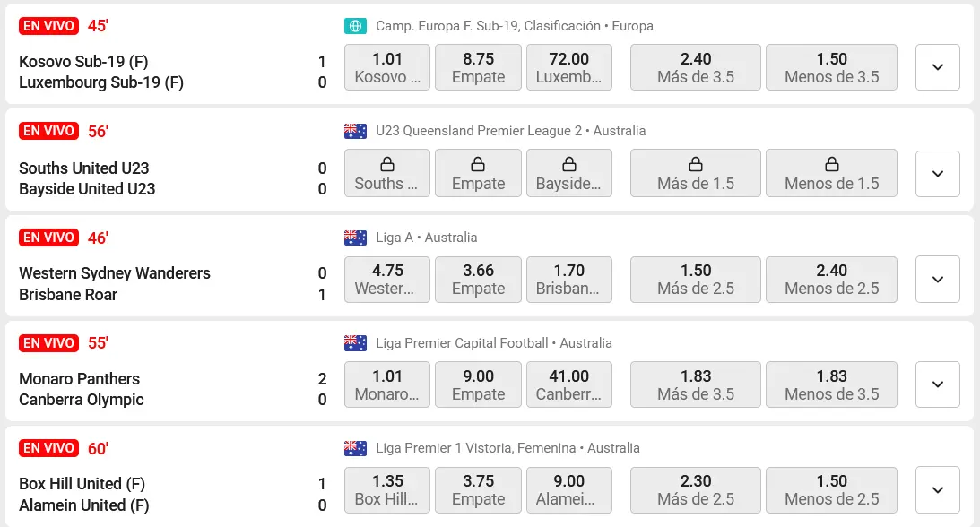Click the globe icon beside Camp. Europa Sub-19
This screenshot has width=980, height=527.
[x=355, y=26]
